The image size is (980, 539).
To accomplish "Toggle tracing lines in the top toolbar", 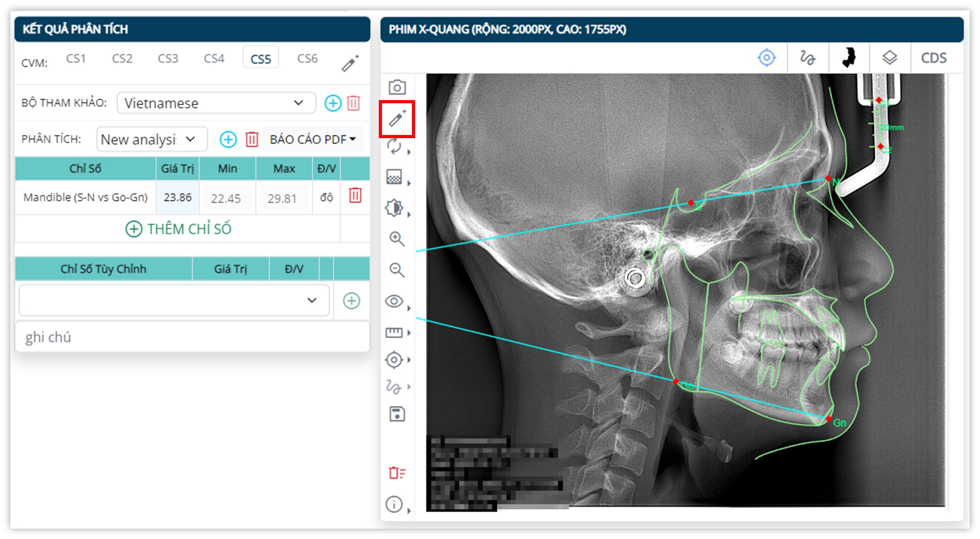I will 808,58.
